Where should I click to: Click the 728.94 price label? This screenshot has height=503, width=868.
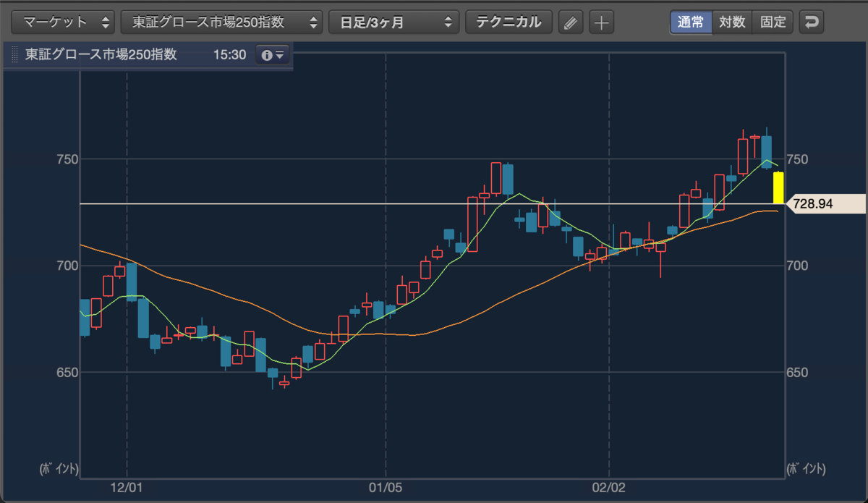click(x=825, y=204)
